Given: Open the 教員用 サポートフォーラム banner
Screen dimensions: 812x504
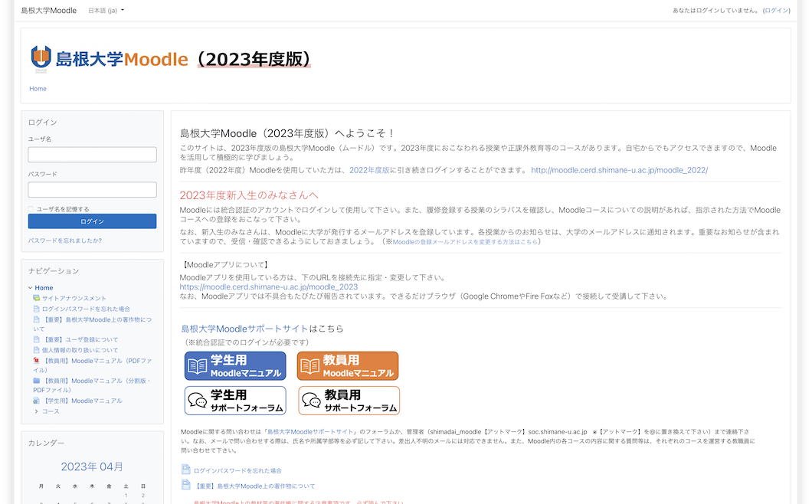Looking at the screenshot, I should pyautogui.click(x=349, y=401).
